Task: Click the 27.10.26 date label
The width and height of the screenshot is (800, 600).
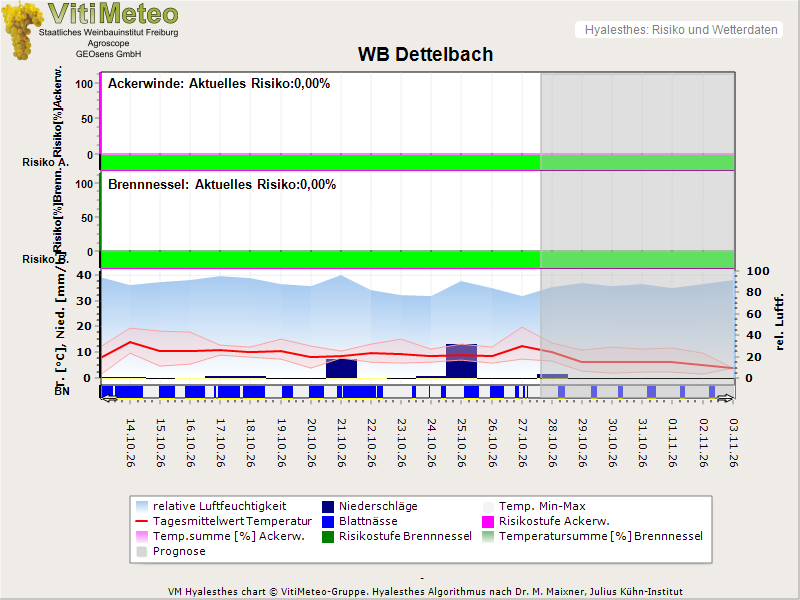Action: 522,443
